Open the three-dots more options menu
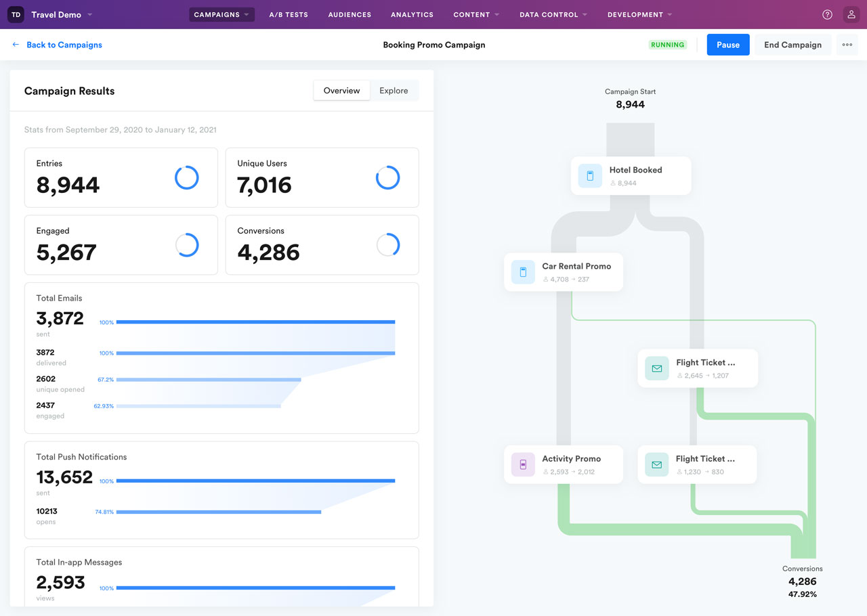 (x=847, y=45)
